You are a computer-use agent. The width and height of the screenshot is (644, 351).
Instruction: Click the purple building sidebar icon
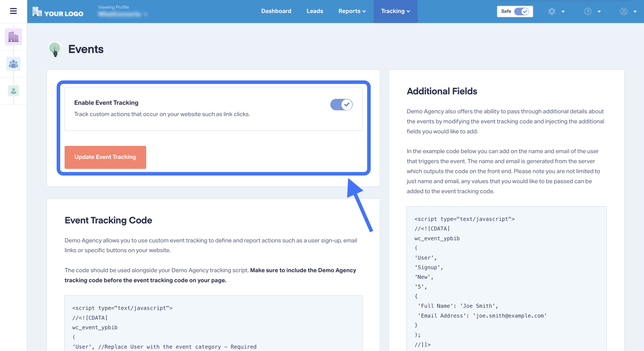click(x=13, y=37)
